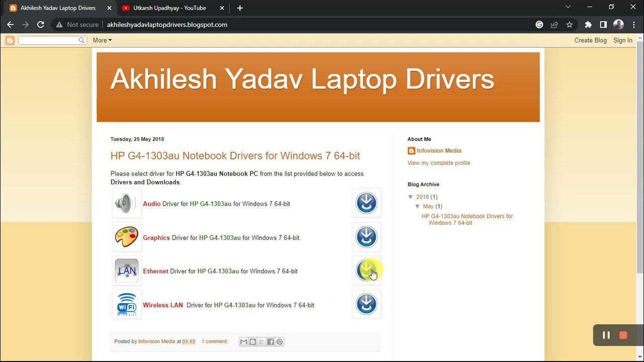The width and height of the screenshot is (644, 362).
Task: Reload the page with refresh icon
Action: 41,25
